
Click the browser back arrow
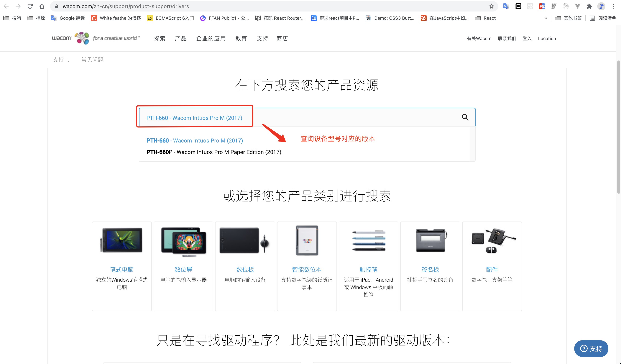(x=6, y=6)
